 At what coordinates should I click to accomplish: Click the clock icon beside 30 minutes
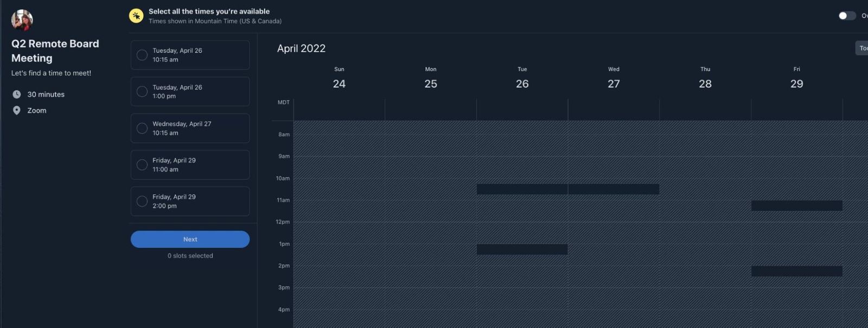17,94
